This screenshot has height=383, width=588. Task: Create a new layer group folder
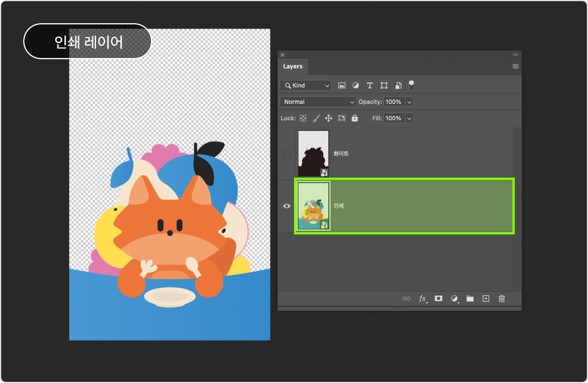(x=470, y=298)
